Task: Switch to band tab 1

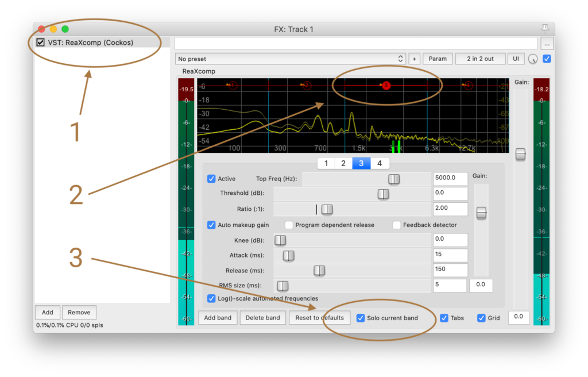Action: coord(326,163)
